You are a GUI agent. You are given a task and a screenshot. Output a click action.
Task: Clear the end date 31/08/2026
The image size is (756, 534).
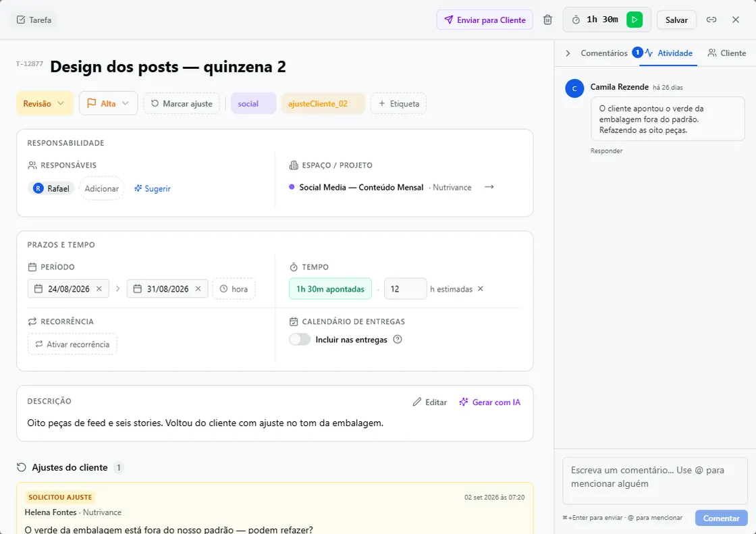tap(198, 289)
